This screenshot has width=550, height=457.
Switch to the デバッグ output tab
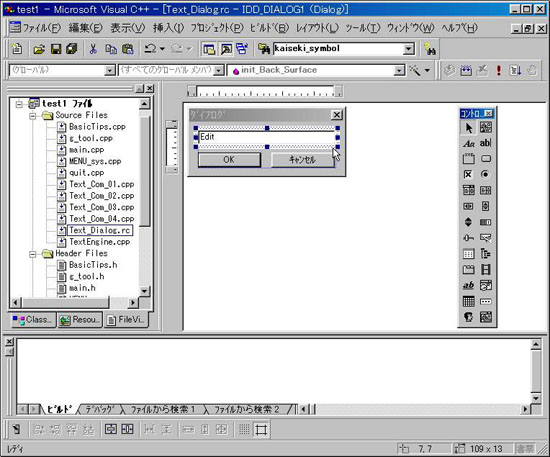click(100, 409)
